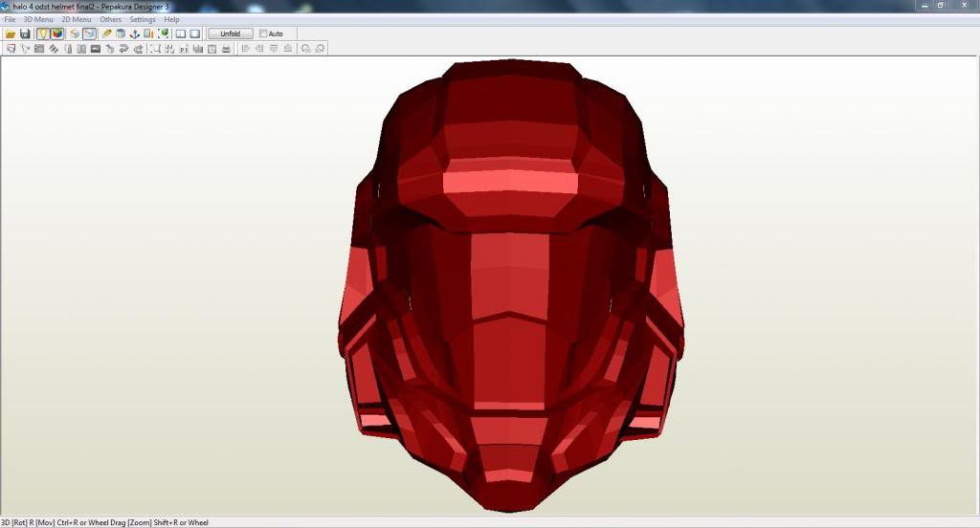Open the 3D Menu
The width and height of the screenshot is (980, 528).
click(x=38, y=19)
